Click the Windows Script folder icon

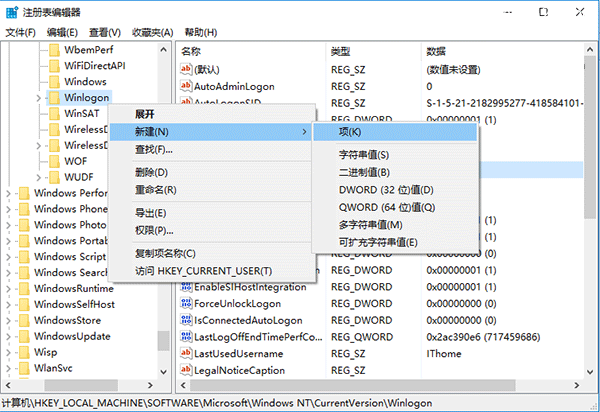coord(24,257)
